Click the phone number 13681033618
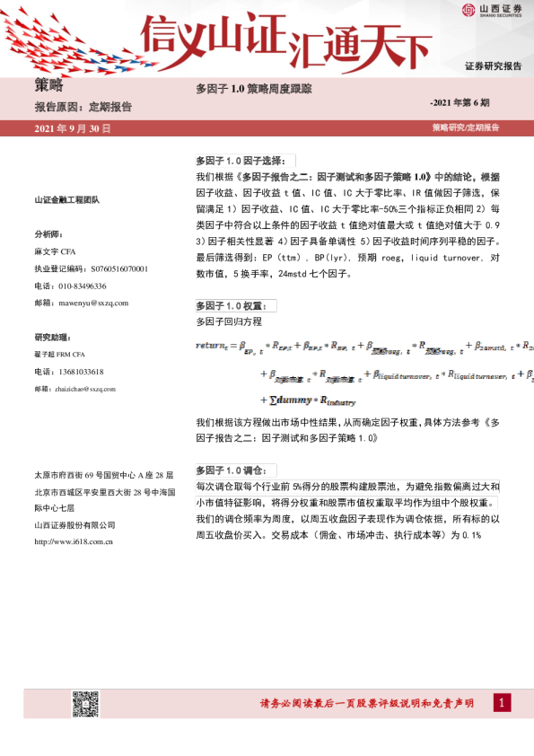Image resolution: width=534 pixels, height=756 pixels. (x=81, y=373)
